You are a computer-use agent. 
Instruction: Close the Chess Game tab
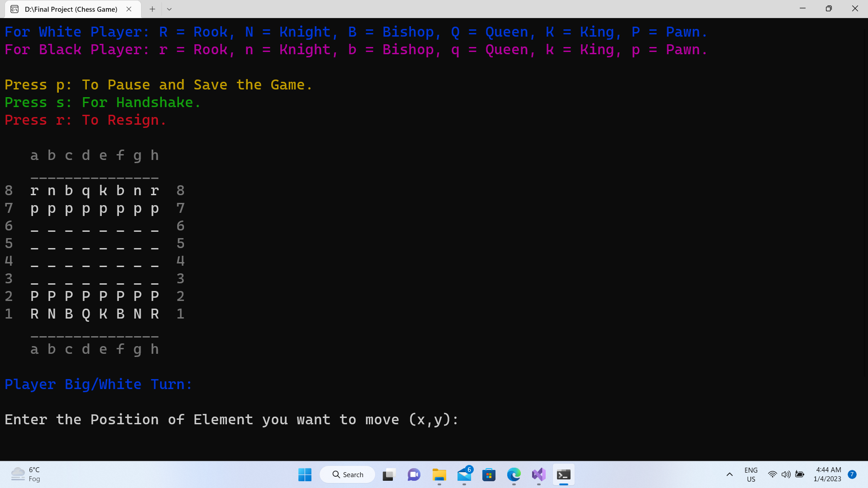coord(129,9)
